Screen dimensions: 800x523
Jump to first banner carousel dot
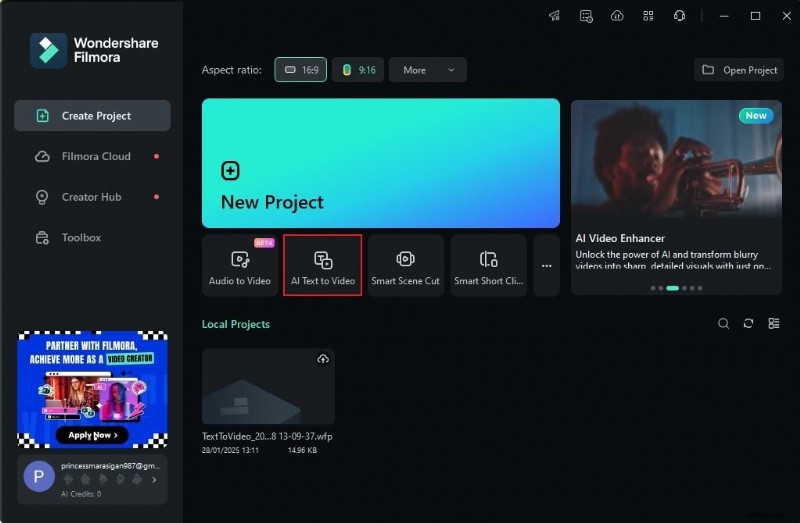pos(653,288)
